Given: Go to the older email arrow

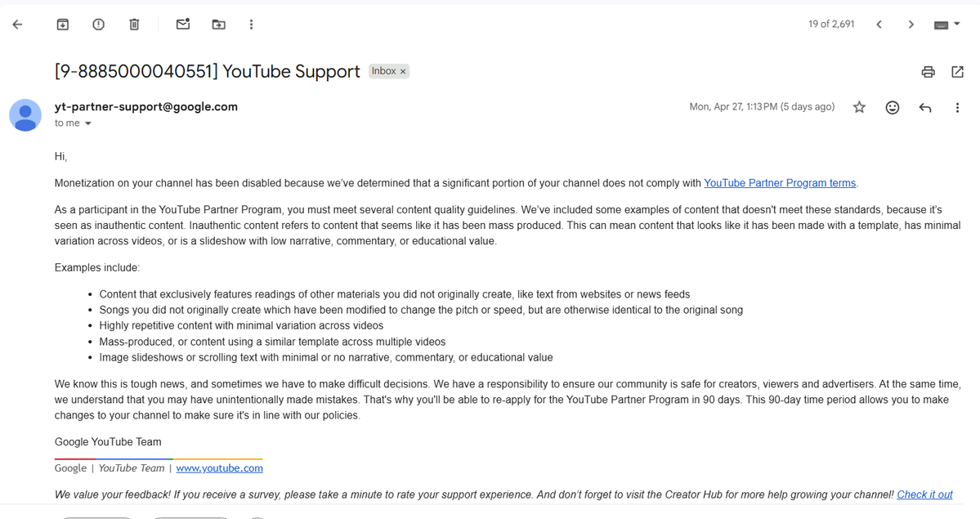Looking at the screenshot, I should point(911,25).
